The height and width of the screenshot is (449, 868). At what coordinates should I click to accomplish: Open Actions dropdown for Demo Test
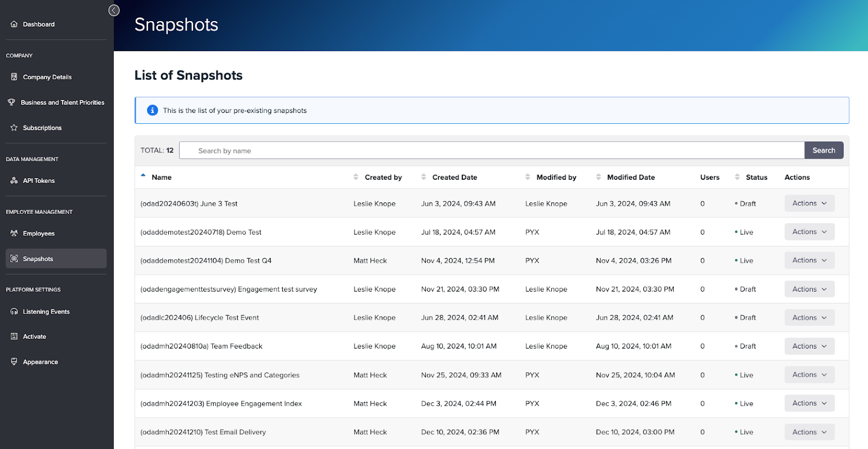pyautogui.click(x=809, y=232)
